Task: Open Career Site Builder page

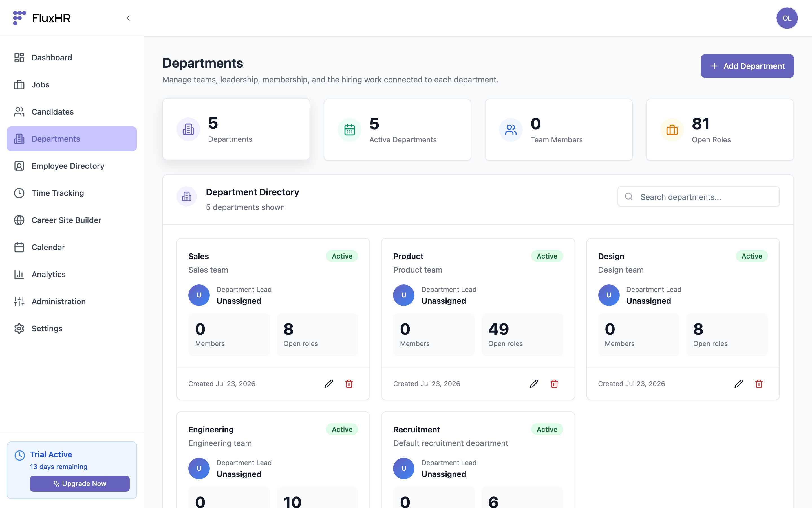Action: point(72,220)
